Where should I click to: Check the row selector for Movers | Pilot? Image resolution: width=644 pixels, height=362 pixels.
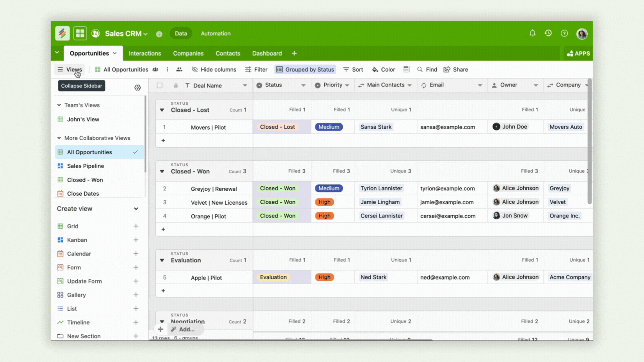pos(164,127)
